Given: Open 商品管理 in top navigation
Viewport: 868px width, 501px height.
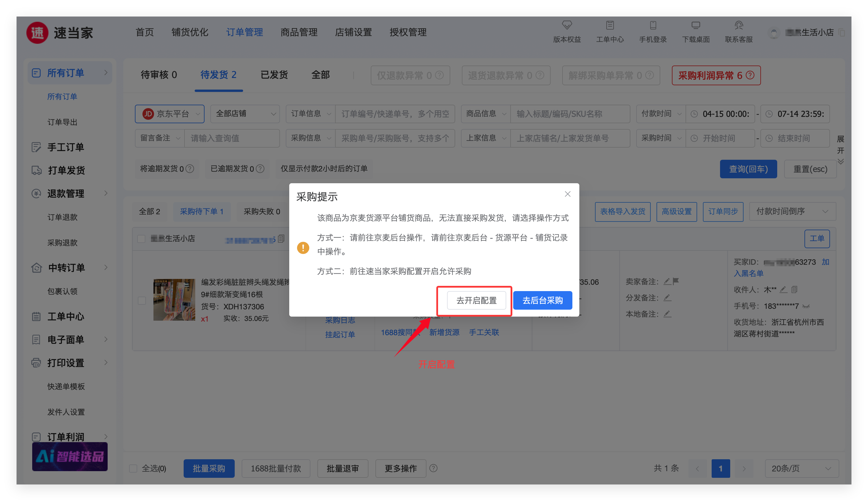Looking at the screenshot, I should tap(299, 32).
